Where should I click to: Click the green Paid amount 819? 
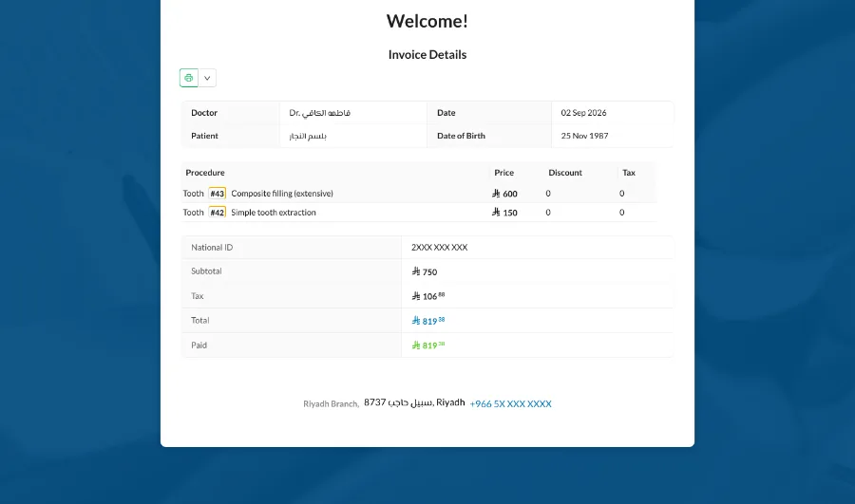click(x=428, y=345)
